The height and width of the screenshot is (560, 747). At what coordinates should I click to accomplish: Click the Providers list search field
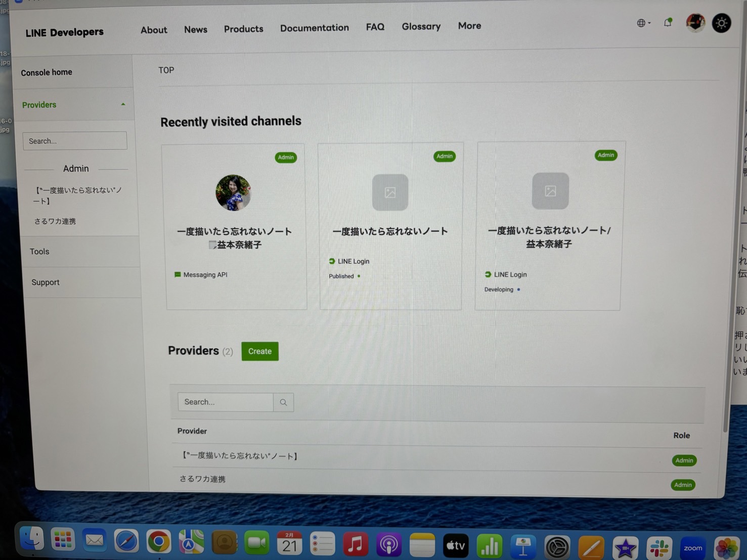point(226,402)
